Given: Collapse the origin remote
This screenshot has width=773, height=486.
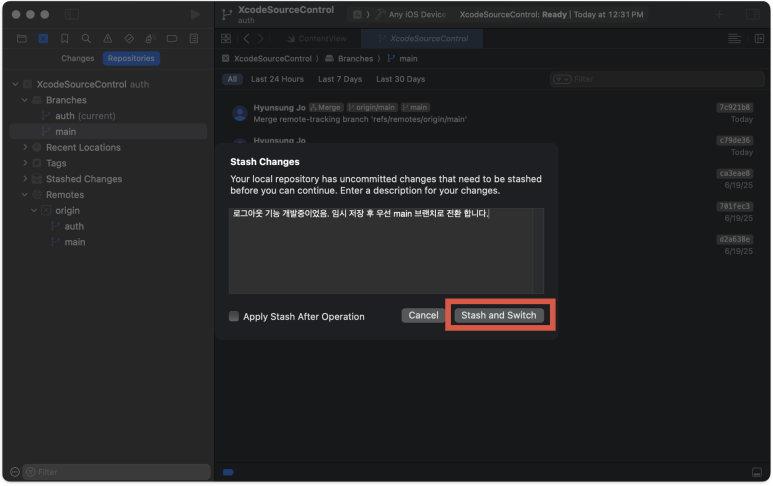Looking at the screenshot, I should click(x=34, y=210).
